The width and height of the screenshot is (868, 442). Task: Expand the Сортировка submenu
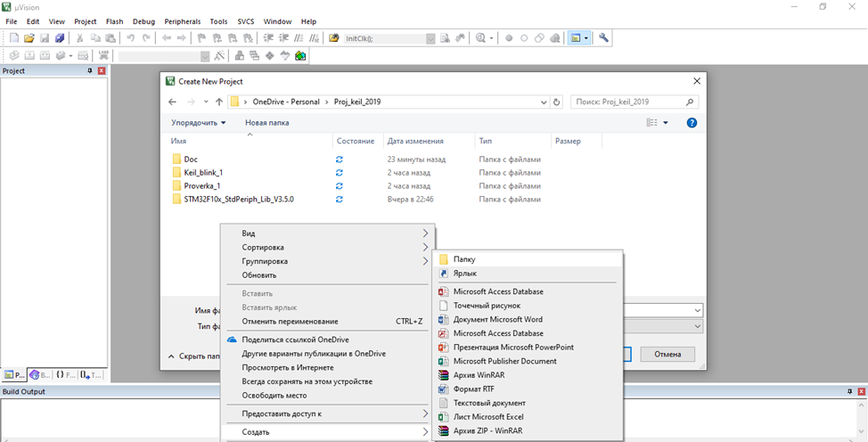pyautogui.click(x=327, y=247)
